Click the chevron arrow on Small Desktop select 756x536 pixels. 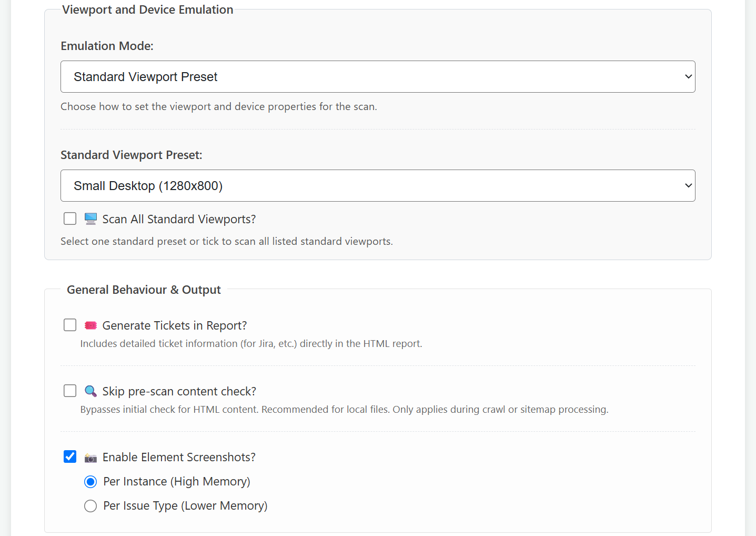tap(688, 186)
